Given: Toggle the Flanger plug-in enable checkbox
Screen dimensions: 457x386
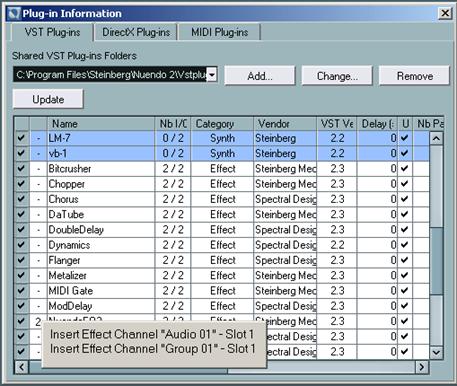Looking at the screenshot, I should (x=22, y=260).
